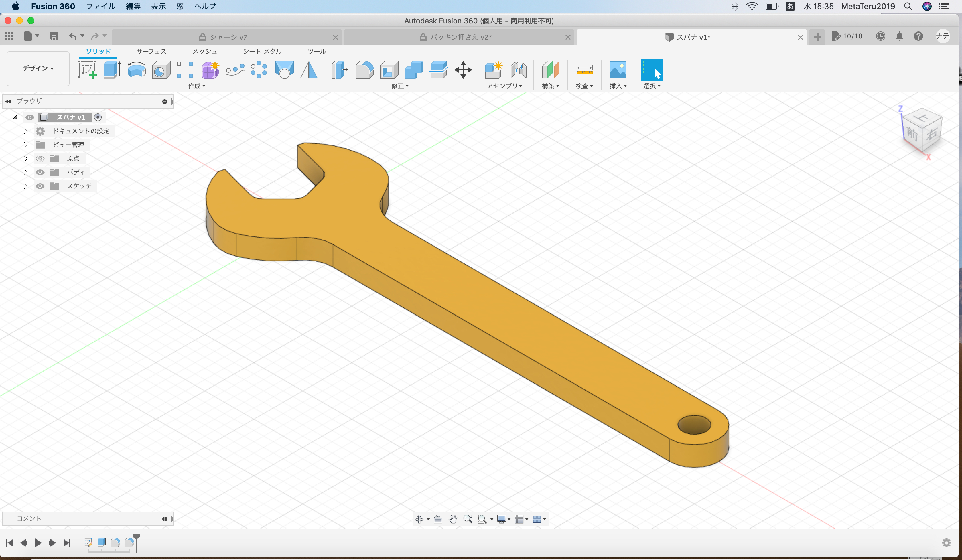Choose the Fillet tool in Modify
Viewport: 962px width, 560px height.
(364, 70)
